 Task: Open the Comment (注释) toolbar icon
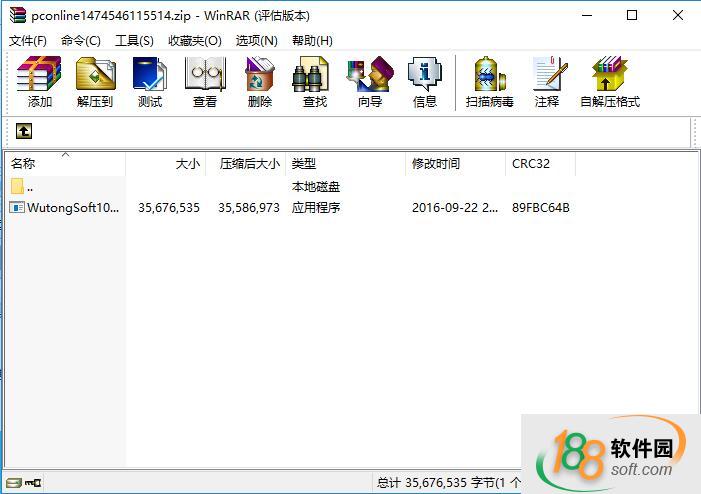pyautogui.click(x=547, y=81)
